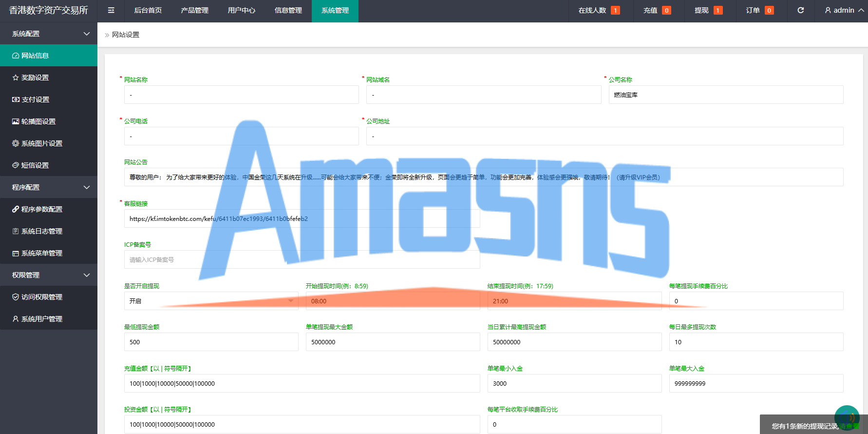Click 香港数字资产交易所 site title

49,10
